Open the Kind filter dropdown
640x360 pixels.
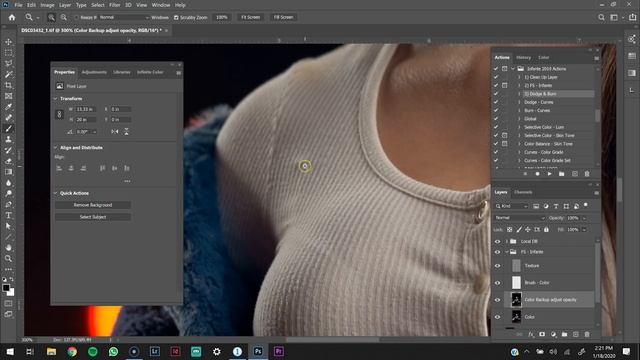[512, 207]
